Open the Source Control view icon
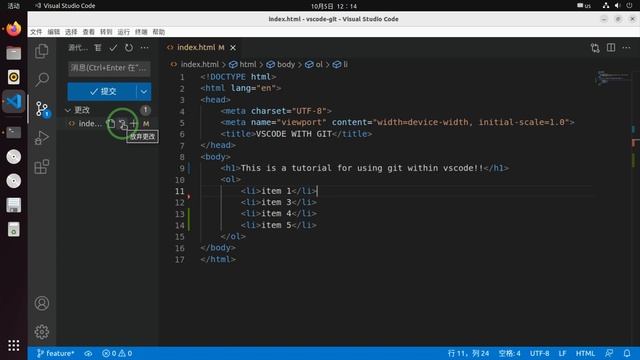The width and height of the screenshot is (640, 360). [42, 109]
